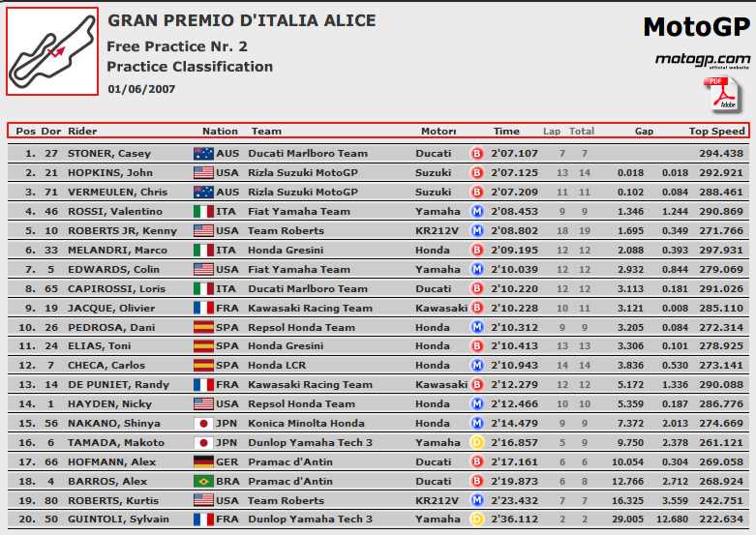Sort by the Time column header

pyautogui.click(x=506, y=132)
